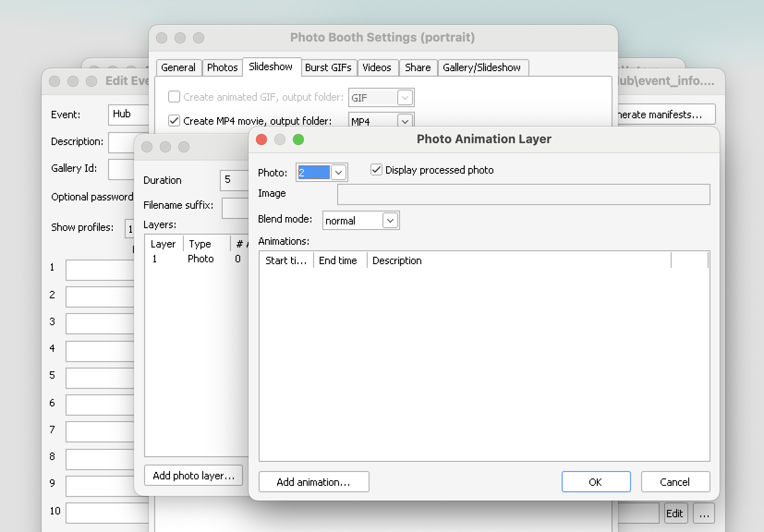Expand the Blend mode dropdown
The image size is (764, 532).
[x=390, y=221]
